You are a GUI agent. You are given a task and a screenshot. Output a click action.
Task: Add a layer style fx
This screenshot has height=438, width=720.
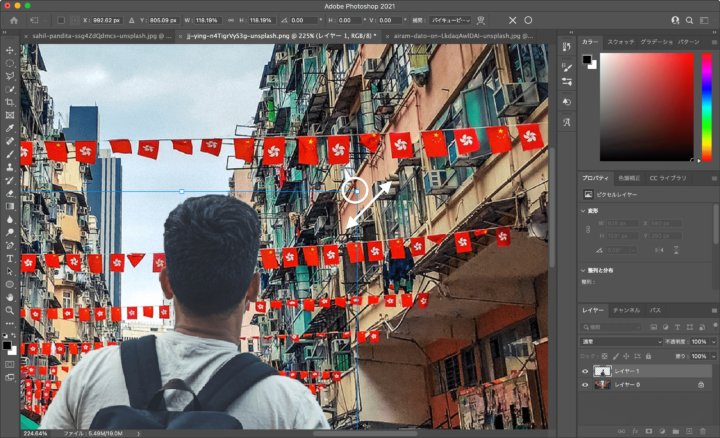click(636, 431)
